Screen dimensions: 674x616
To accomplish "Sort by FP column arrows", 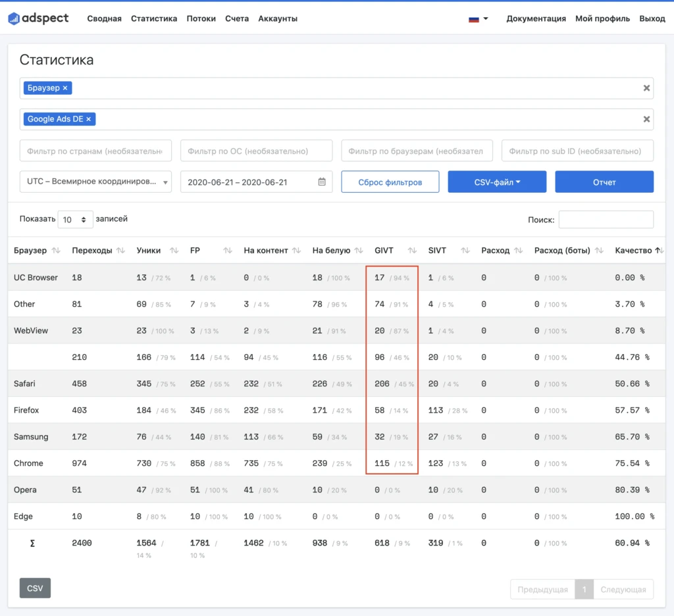I will [x=228, y=250].
